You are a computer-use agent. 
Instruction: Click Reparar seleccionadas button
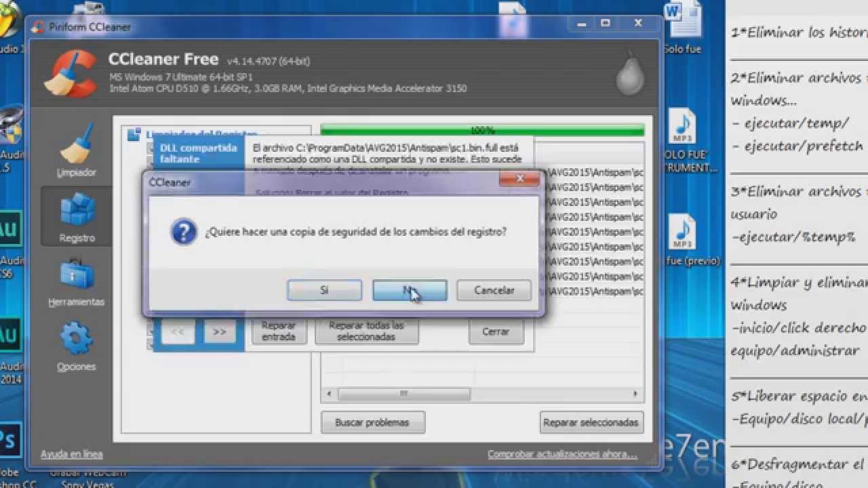(x=591, y=422)
